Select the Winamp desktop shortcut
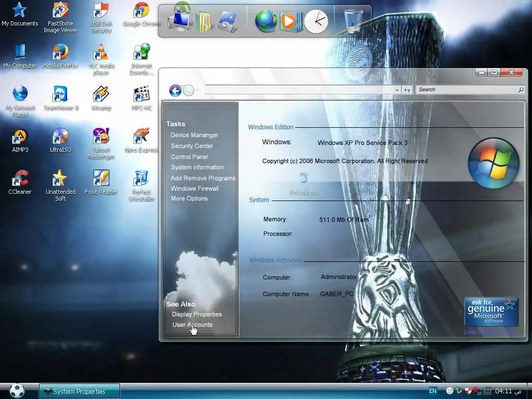 [x=101, y=98]
